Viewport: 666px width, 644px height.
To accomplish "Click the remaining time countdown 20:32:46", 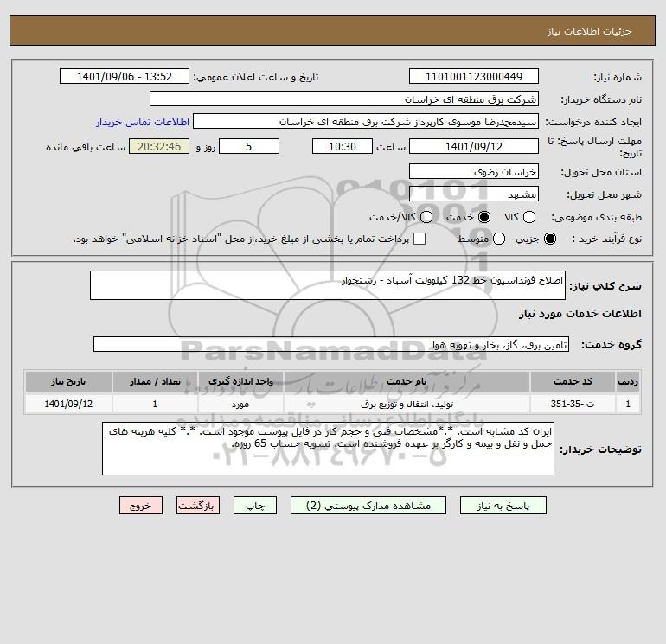I will point(159,146).
